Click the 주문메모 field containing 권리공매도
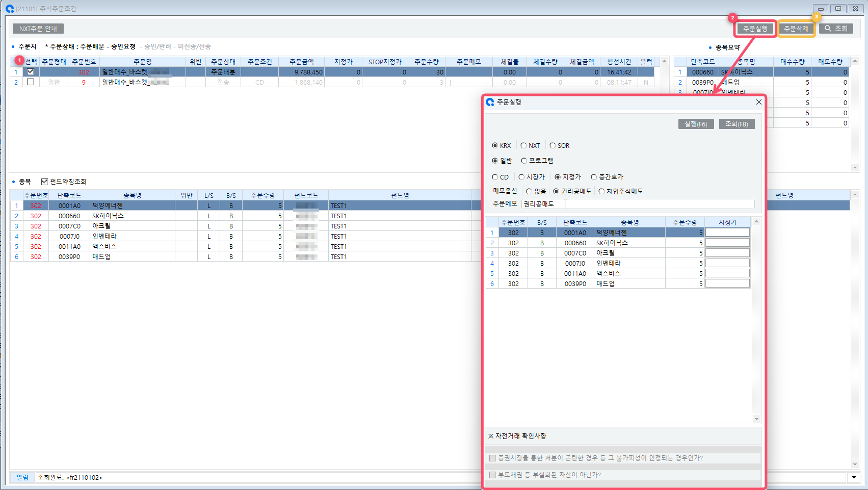The width and height of the screenshot is (868, 490). [543, 204]
